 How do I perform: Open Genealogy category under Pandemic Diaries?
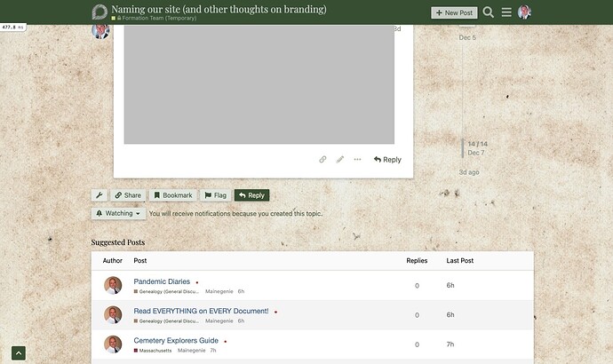click(x=166, y=291)
